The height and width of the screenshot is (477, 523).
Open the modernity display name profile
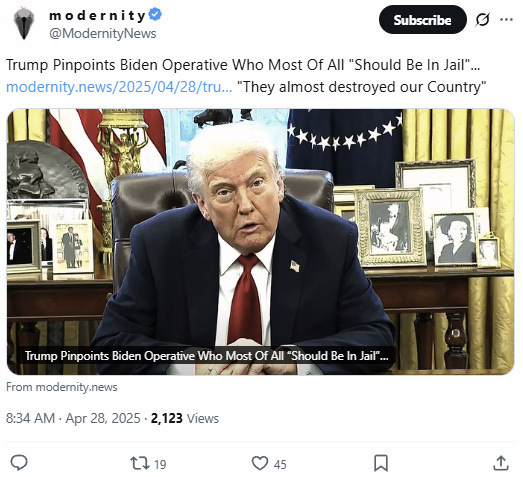coord(97,15)
